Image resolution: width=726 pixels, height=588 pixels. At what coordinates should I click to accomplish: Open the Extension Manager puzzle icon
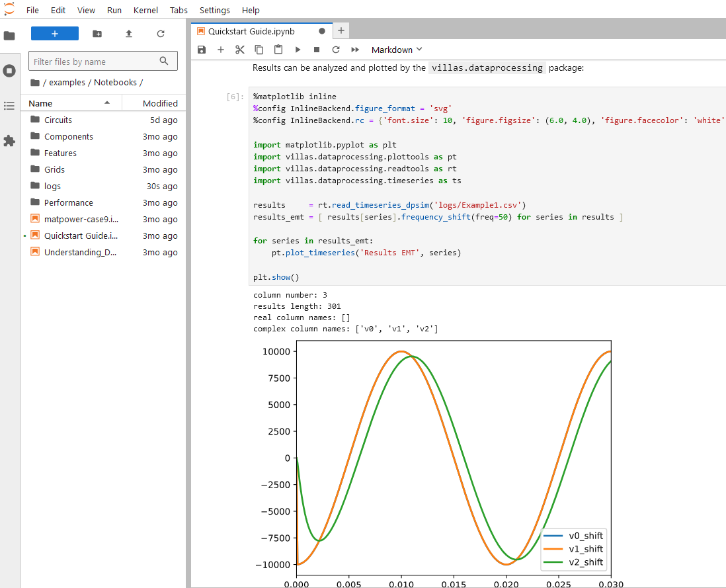(x=9, y=141)
